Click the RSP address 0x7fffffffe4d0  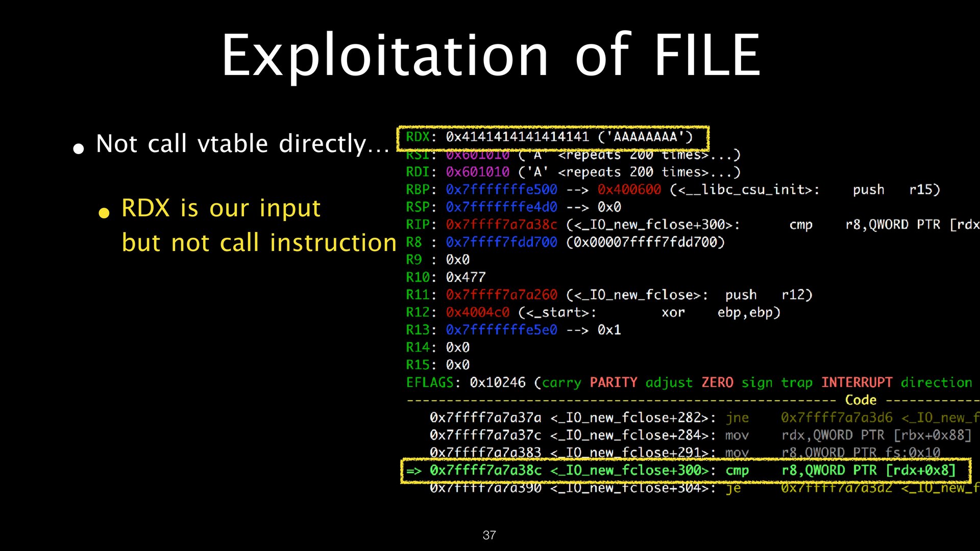[501, 207]
